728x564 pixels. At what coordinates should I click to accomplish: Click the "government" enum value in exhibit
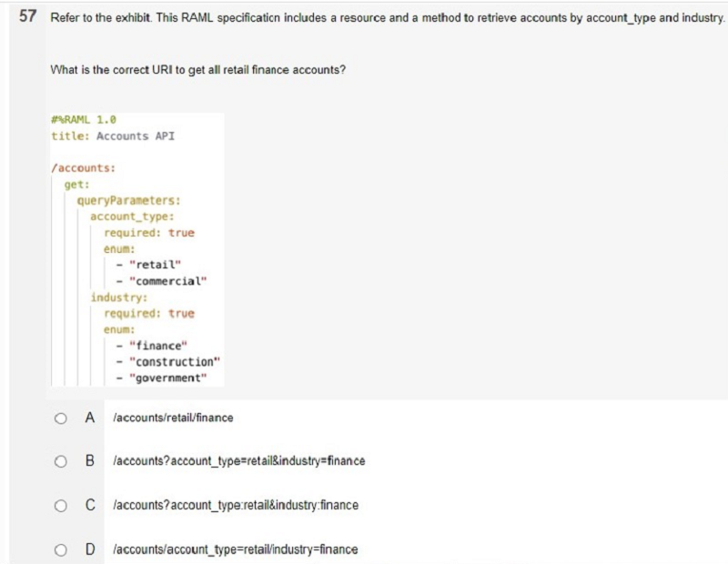[x=167, y=378]
